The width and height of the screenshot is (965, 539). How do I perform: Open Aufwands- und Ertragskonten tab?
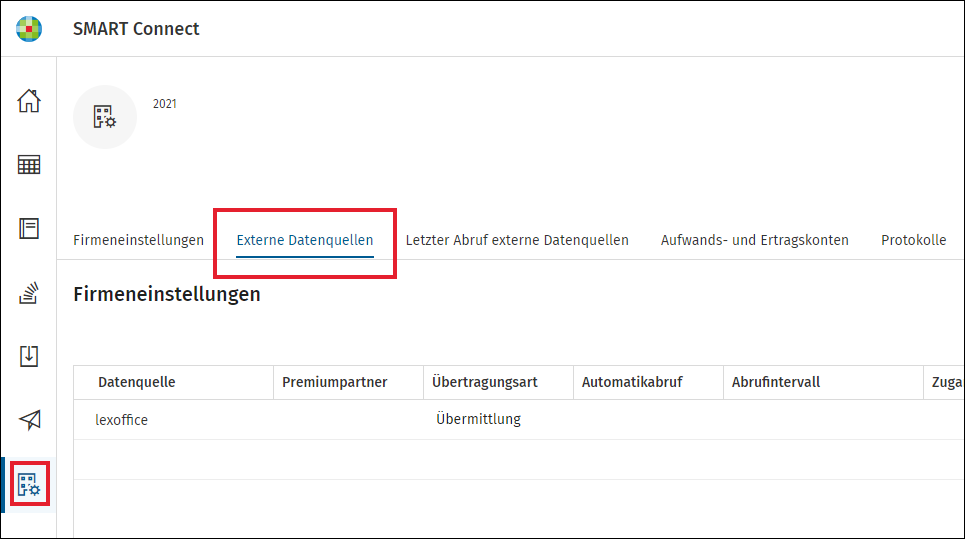(755, 240)
